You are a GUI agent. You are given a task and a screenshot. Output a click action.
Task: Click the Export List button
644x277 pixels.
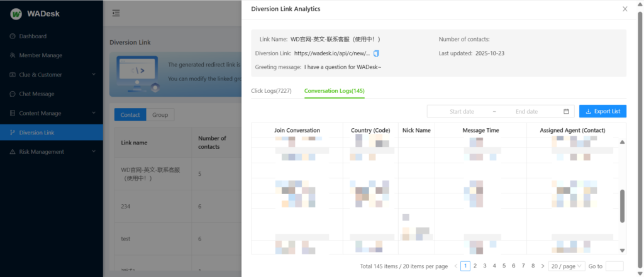pyautogui.click(x=602, y=111)
